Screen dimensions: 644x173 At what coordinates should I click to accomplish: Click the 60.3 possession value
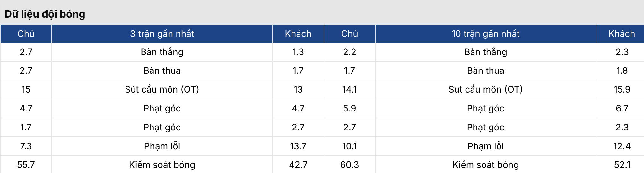point(350,165)
